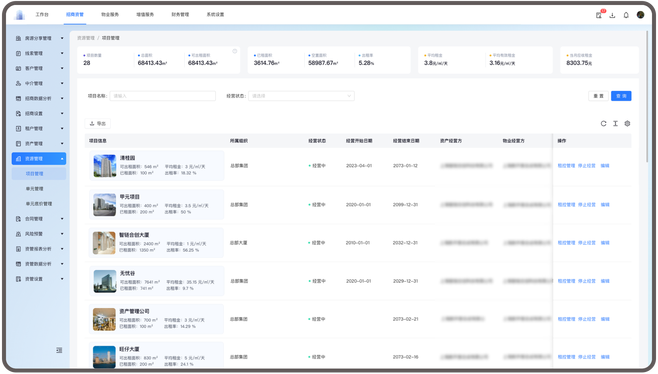Expand 合同管理 with its arrow
The height and width of the screenshot is (374, 658).
click(x=62, y=219)
